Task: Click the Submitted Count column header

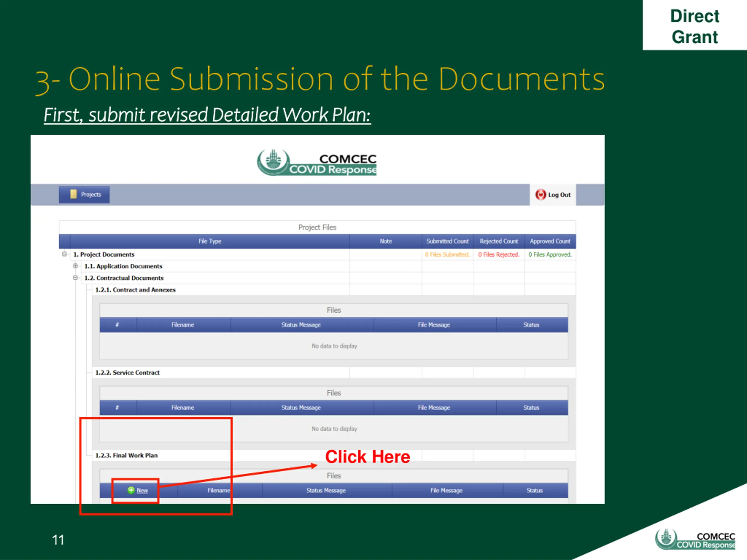Action: (x=447, y=241)
